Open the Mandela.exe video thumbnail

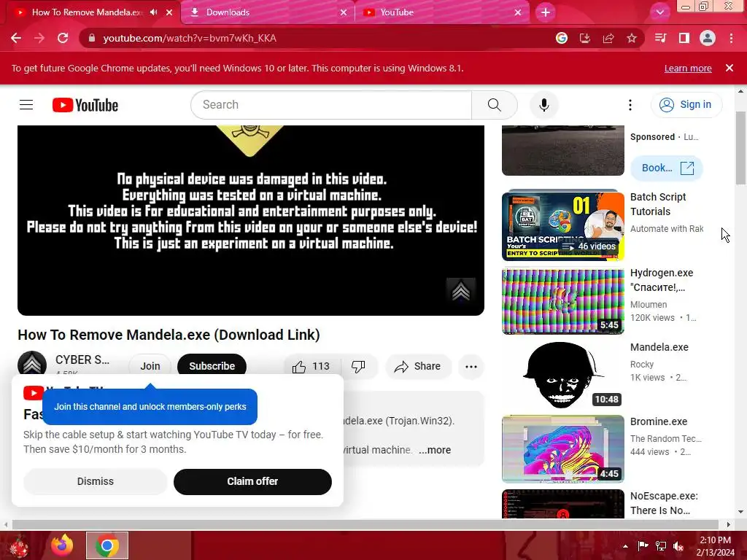pos(562,375)
